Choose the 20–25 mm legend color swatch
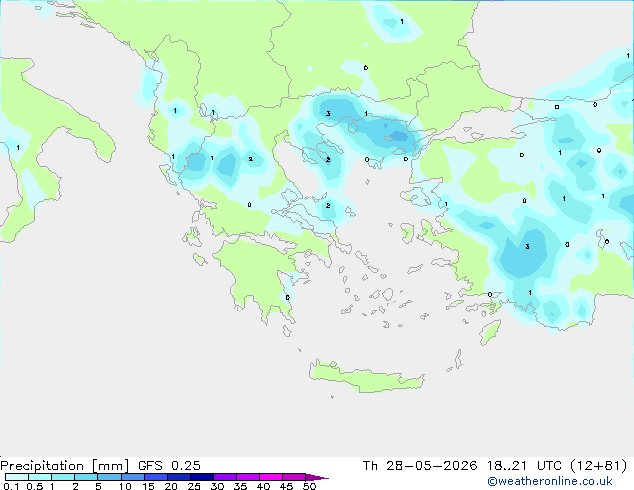The width and height of the screenshot is (634, 490). pos(178,477)
